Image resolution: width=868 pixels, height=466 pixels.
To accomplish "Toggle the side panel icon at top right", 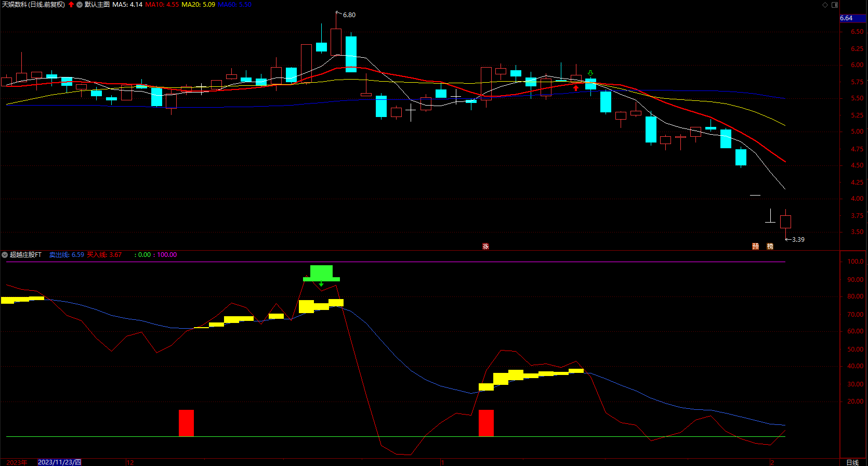I will pos(835,5).
